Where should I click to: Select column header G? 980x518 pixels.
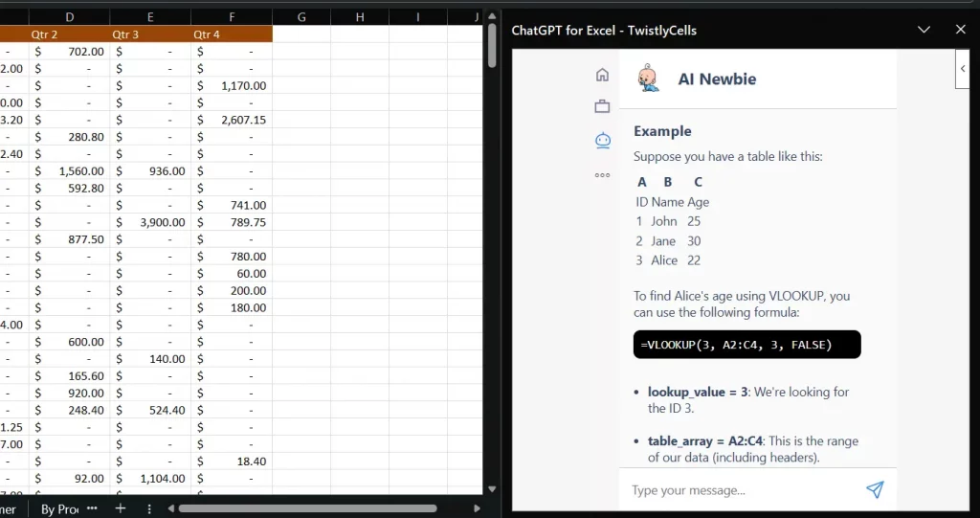[x=301, y=17]
